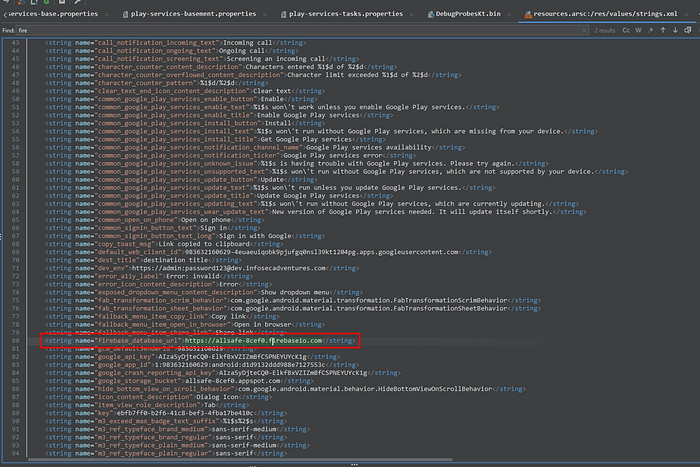Click line number 80 in the gutter
Viewport: 700px width, 467px height.
point(15,341)
